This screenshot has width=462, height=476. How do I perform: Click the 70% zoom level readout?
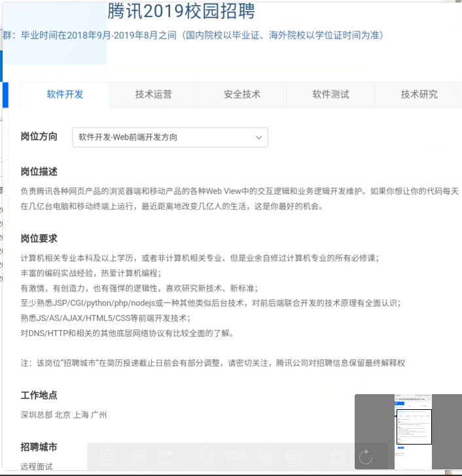[x=238, y=456]
